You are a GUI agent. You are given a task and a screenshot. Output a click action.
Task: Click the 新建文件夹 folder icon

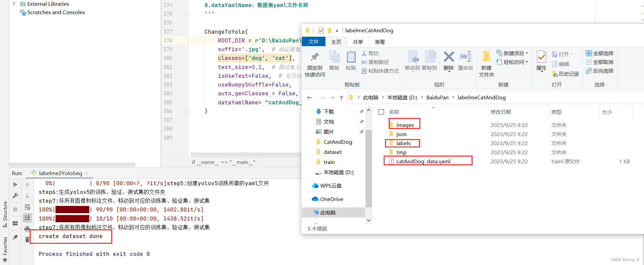point(486,57)
